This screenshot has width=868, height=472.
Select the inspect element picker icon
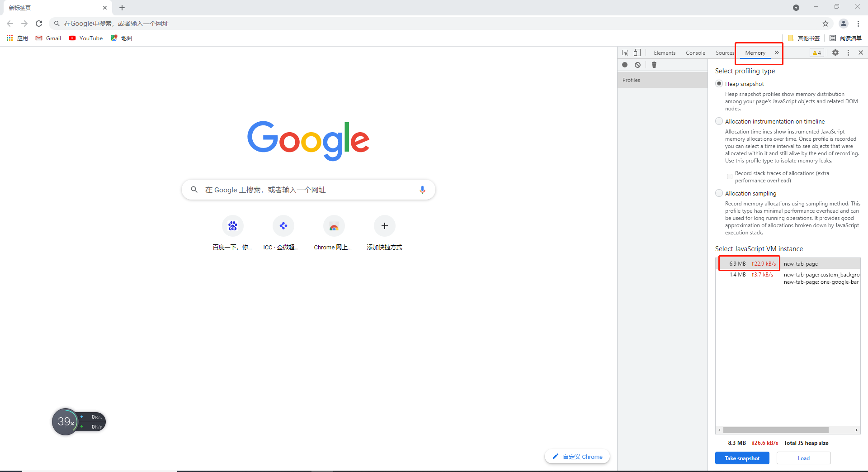point(625,53)
